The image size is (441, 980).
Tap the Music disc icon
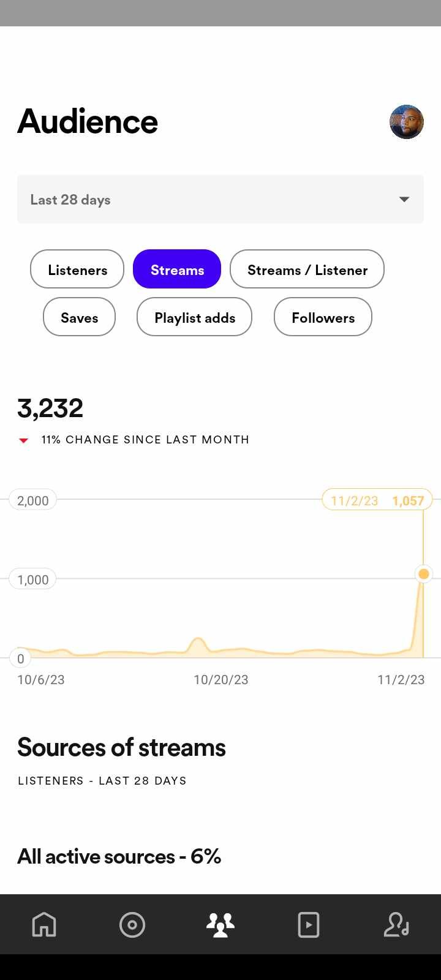point(132,924)
